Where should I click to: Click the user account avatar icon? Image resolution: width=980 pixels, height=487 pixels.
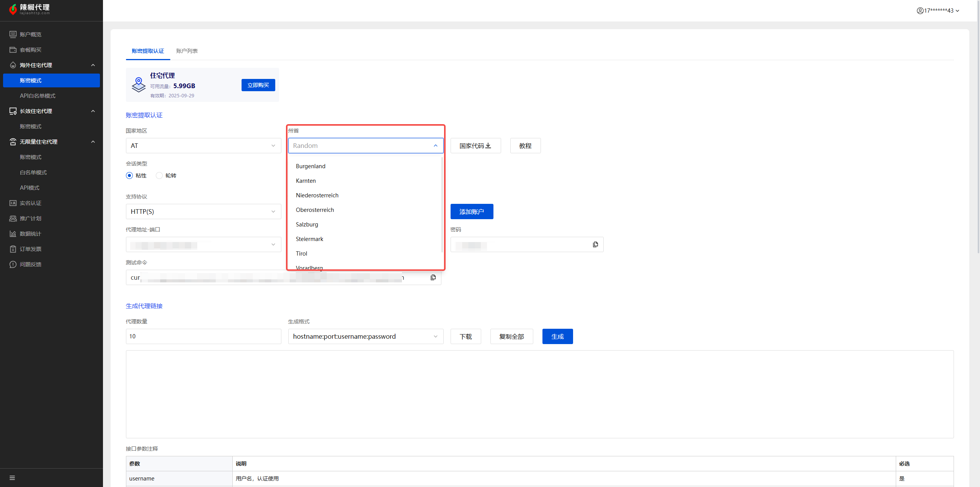(920, 11)
